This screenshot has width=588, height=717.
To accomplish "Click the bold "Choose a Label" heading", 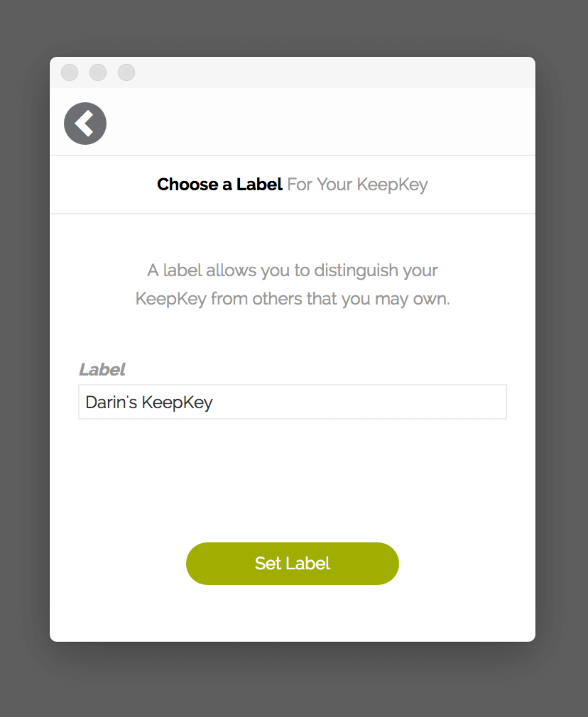I will [x=219, y=185].
